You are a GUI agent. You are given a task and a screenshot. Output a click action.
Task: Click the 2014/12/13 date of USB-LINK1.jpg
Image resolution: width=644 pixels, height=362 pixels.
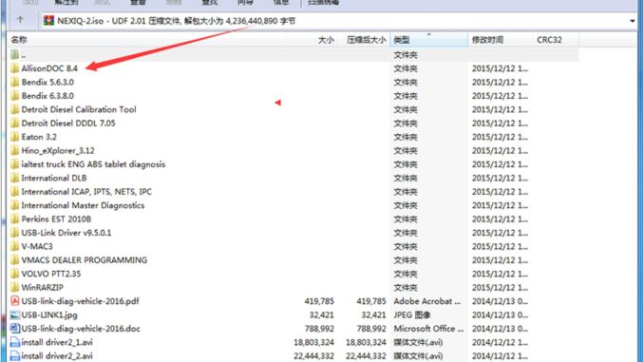tap(500, 314)
